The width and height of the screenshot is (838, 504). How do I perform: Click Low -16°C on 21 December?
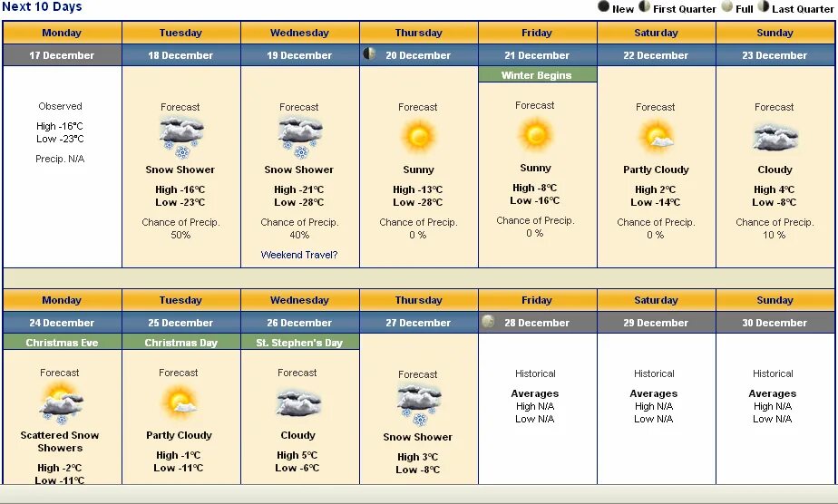point(535,200)
